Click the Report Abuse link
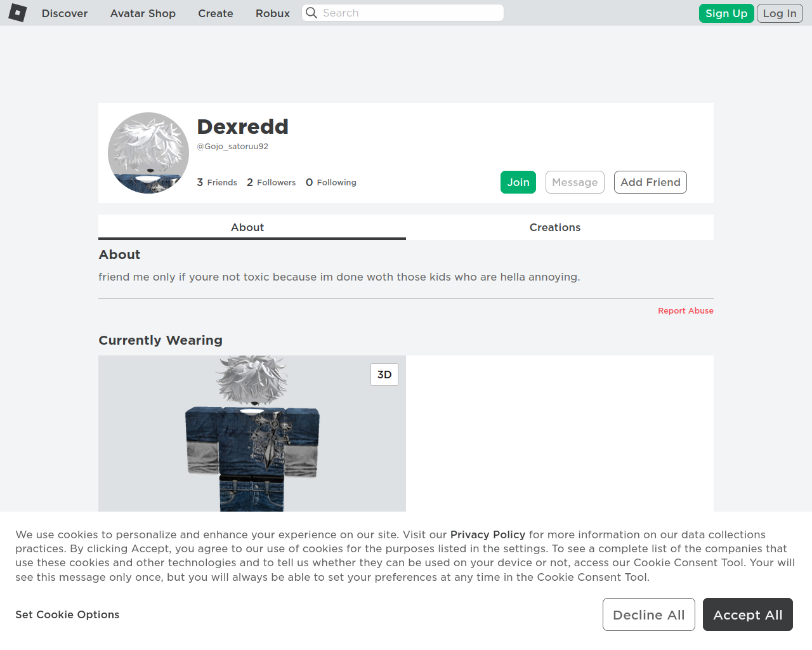Screen dimensions: 812x650 coord(686,310)
